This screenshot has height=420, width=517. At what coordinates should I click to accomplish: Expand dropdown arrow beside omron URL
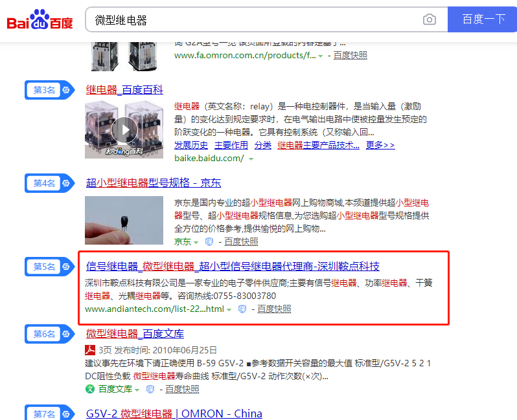click(320, 56)
